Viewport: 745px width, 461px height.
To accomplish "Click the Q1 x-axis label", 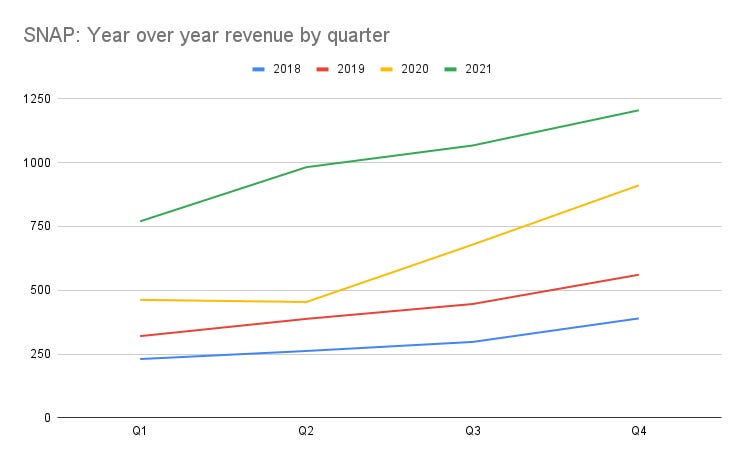I will [x=139, y=431].
